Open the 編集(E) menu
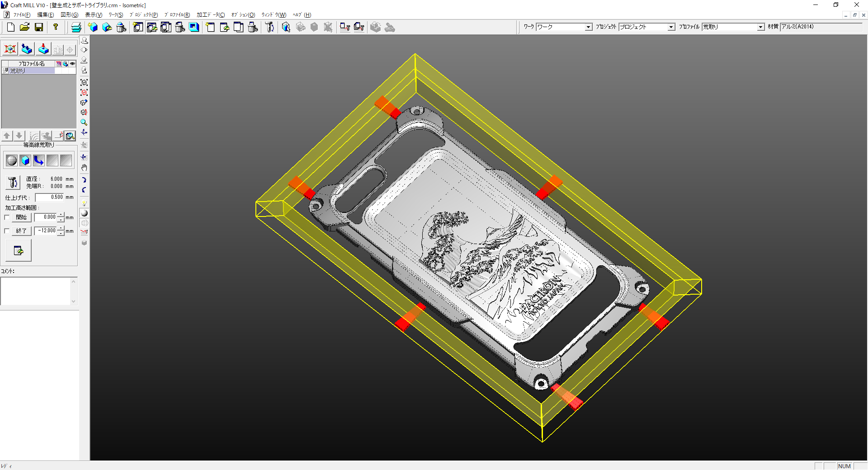This screenshot has width=868, height=470. (45, 15)
